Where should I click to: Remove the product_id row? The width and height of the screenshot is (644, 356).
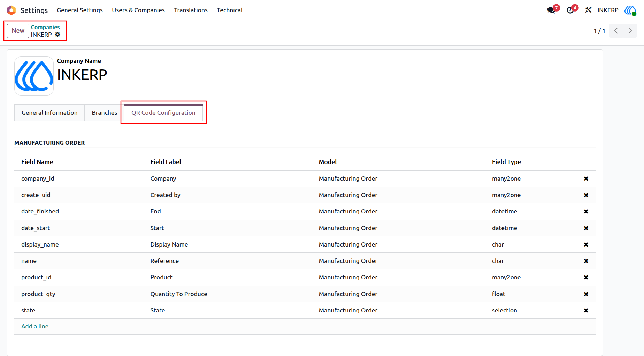point(586,277)
